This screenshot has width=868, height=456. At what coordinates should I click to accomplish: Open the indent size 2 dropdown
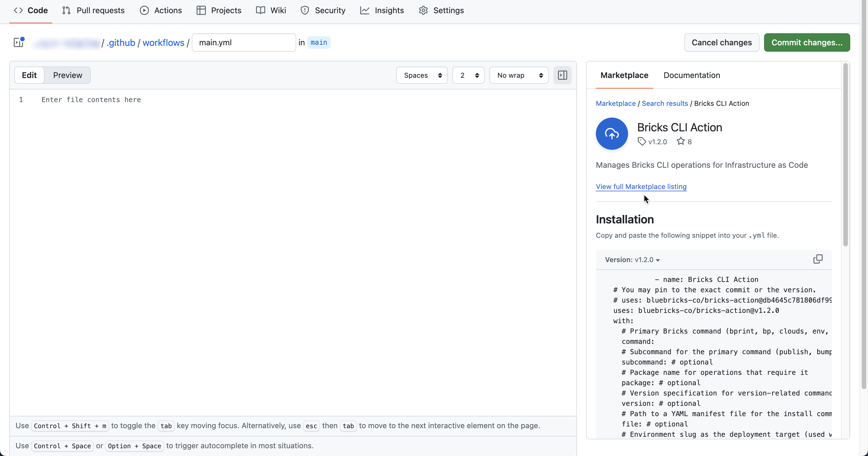(x=468, y=75)
